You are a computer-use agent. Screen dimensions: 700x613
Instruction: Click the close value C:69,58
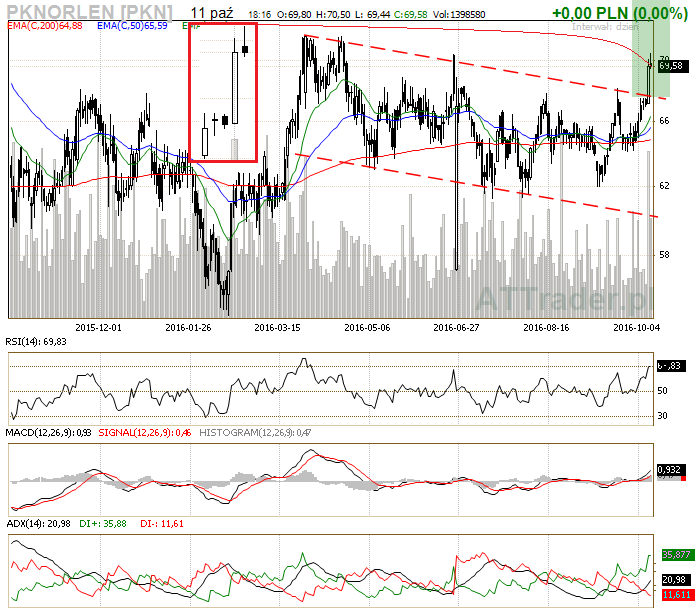point(410,15)
